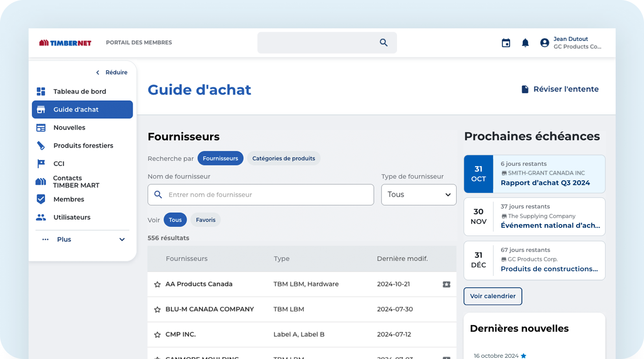
Task: Click the user avatar icon
Action: 544,43
